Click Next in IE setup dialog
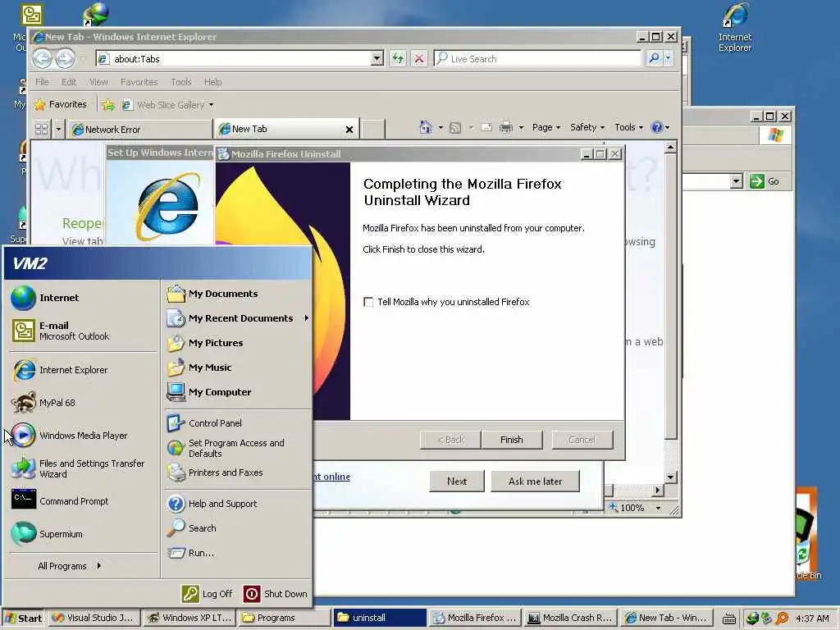 [x=457, y=481]
